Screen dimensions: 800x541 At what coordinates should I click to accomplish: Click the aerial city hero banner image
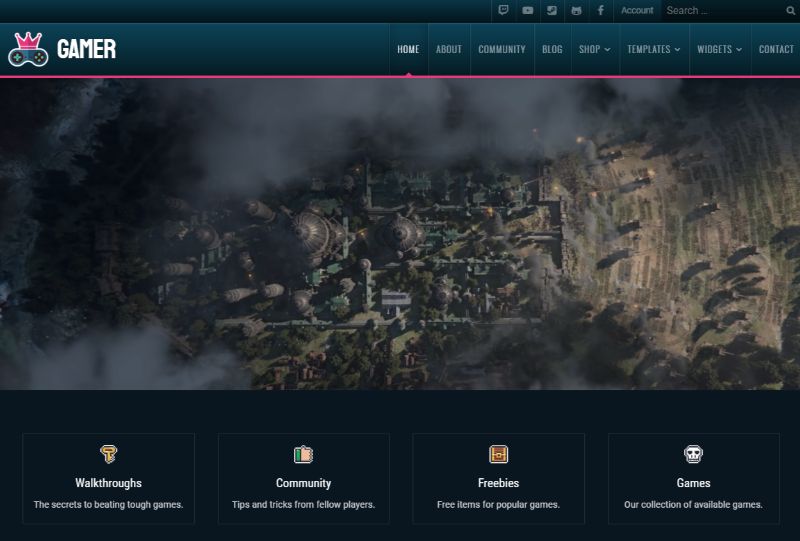click(400, 234)
